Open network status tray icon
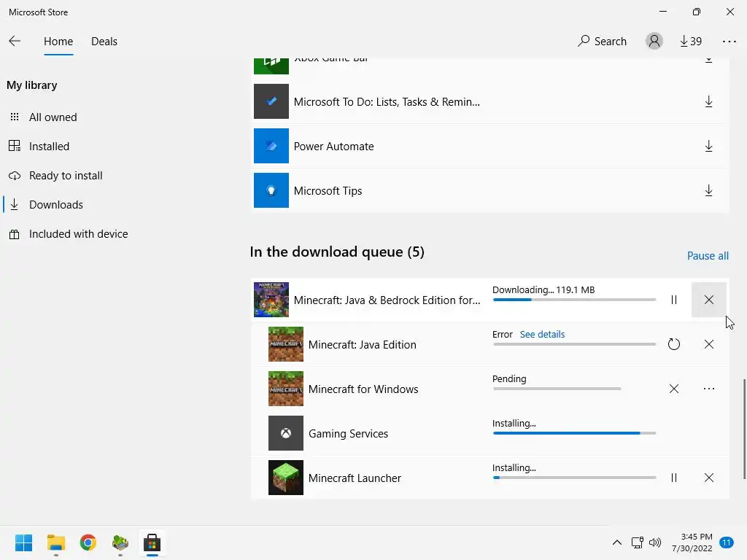This screenshot has width=747, height=560. (x=637, y=542)
